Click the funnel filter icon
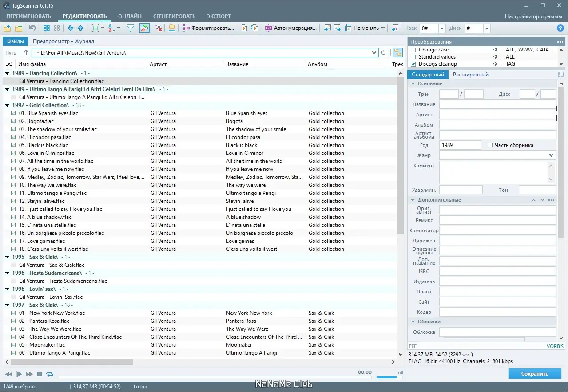Screen dimensions: 568x392 (131, 28)
